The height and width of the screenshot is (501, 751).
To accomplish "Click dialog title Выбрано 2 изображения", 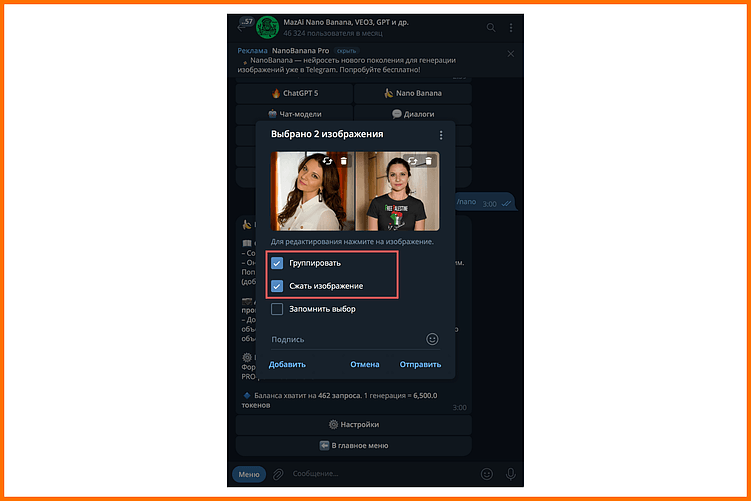I will coord(327,134).
